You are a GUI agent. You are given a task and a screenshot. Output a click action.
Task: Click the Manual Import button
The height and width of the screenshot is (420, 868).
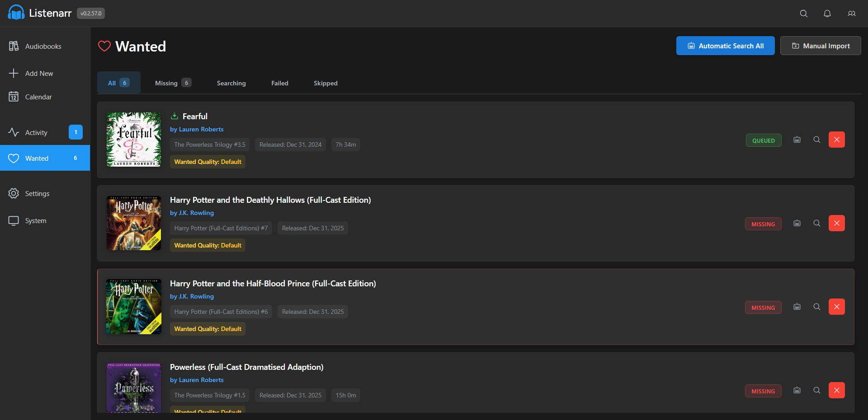point(821,46)
